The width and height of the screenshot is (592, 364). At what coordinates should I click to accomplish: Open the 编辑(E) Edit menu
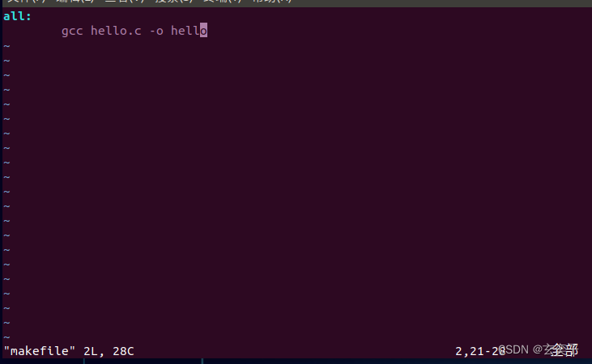[x=75, y=1]
